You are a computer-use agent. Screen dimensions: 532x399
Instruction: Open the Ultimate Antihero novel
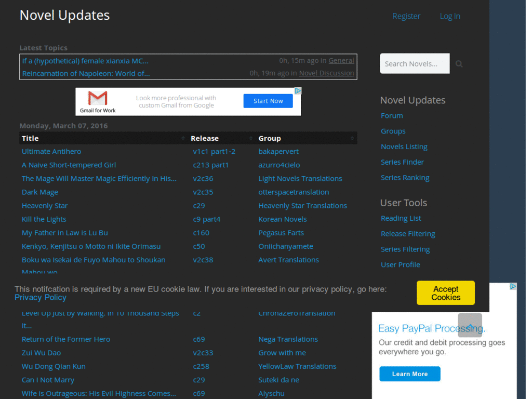tap(51, 151)
